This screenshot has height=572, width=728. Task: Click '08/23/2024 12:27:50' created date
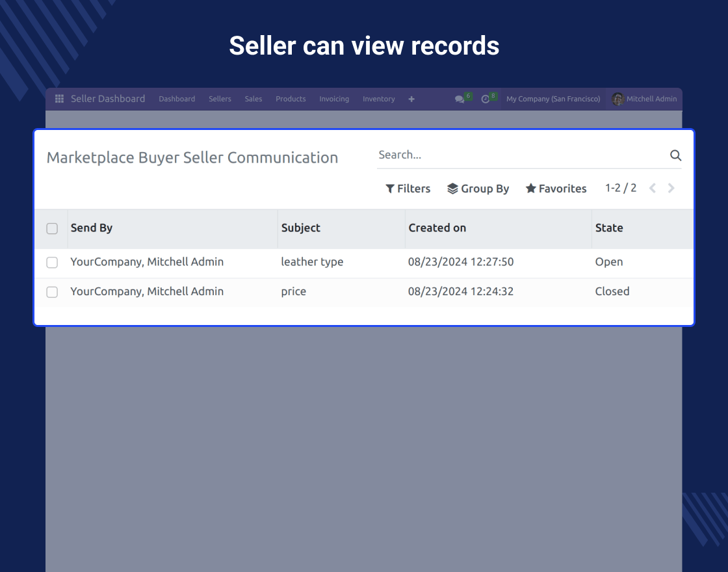[461, 262]
